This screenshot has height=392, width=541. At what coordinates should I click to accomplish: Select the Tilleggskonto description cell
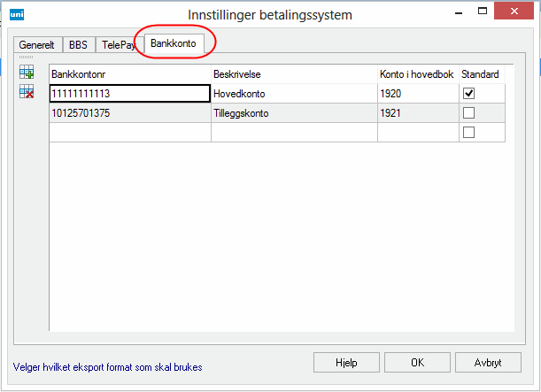pyautogui.click(x=293, y=112)
